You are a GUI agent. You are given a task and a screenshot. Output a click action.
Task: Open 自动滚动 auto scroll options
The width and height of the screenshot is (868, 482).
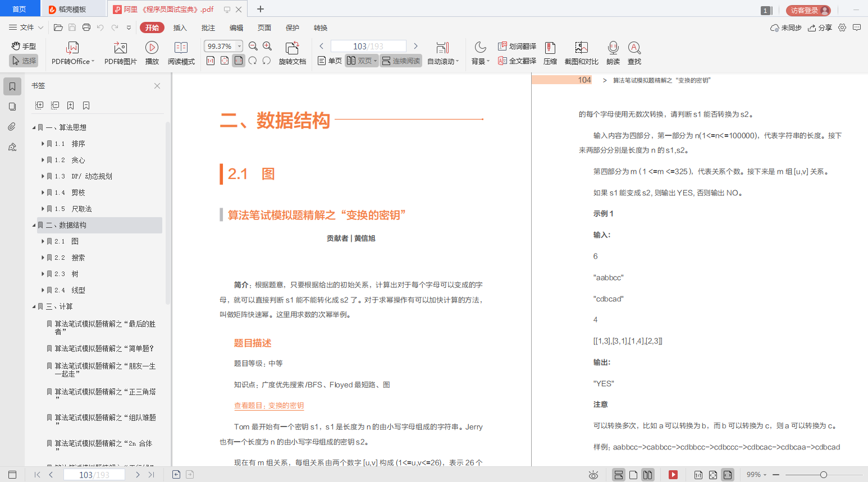click(443, 54)
